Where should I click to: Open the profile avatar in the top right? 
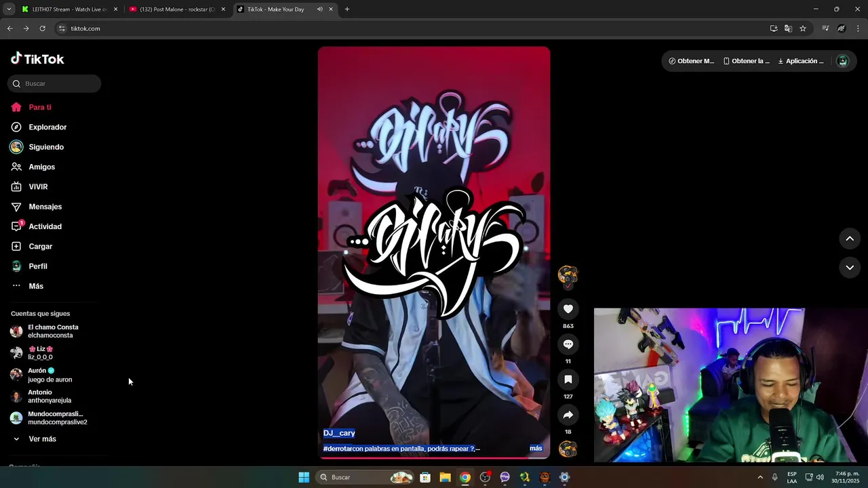point(842,61)
